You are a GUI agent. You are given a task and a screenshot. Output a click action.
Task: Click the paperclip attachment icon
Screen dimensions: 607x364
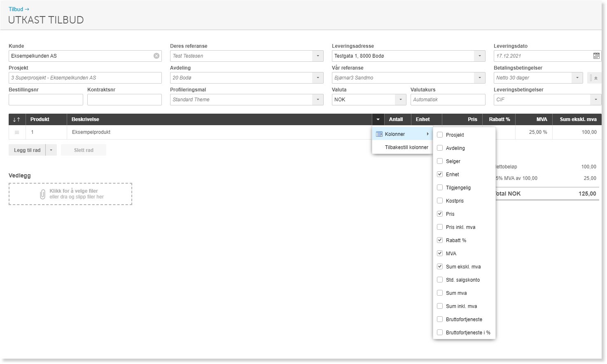pyautogui.click(x=43, y=194)
